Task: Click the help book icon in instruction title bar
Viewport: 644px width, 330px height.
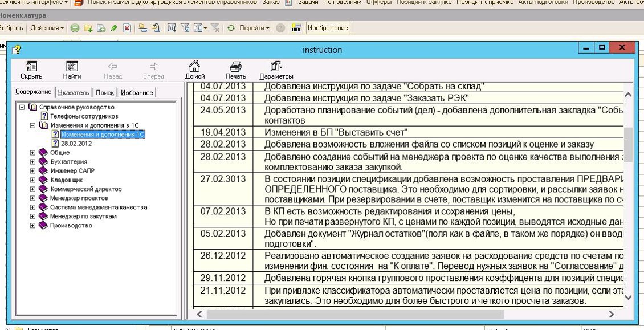Action: click(x=16, y=50)
